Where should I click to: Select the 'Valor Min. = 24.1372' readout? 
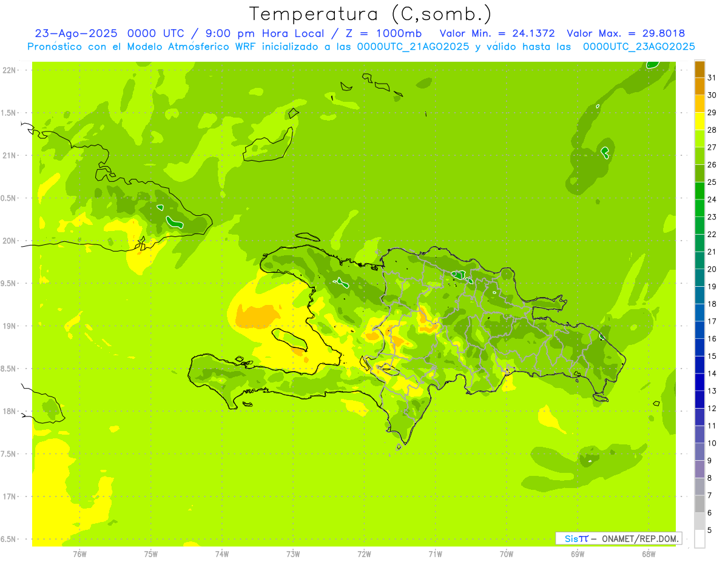point(497,33)
